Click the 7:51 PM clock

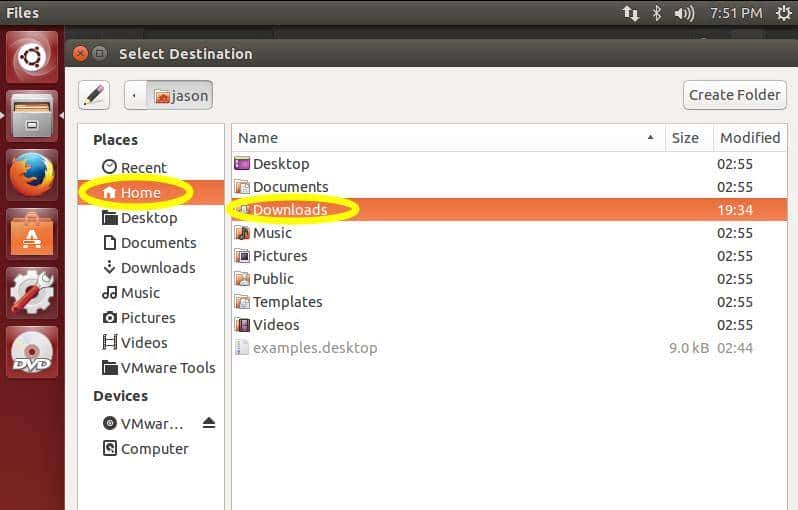[736, 13]
